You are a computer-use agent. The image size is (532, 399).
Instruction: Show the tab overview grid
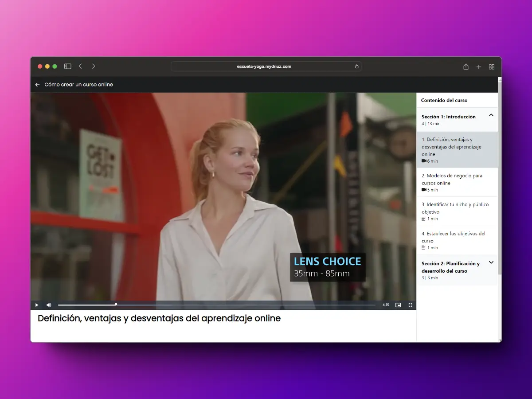point(492,66)
